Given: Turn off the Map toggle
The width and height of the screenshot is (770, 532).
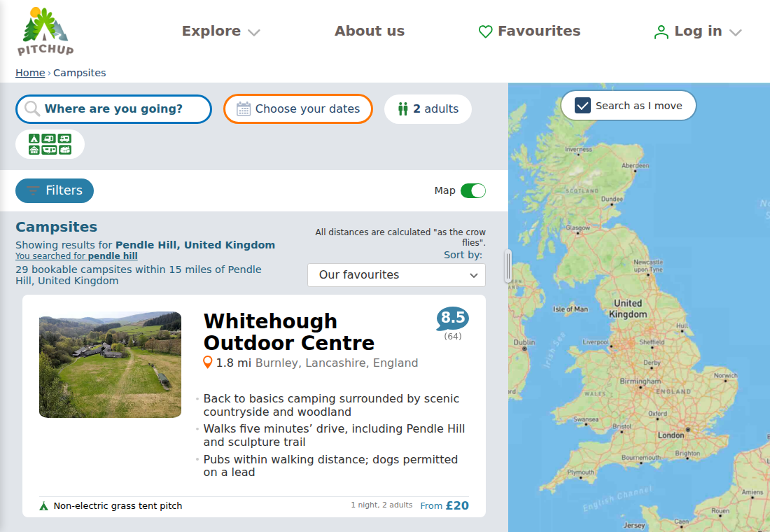Looking at the screenshot, I should 473,190.
